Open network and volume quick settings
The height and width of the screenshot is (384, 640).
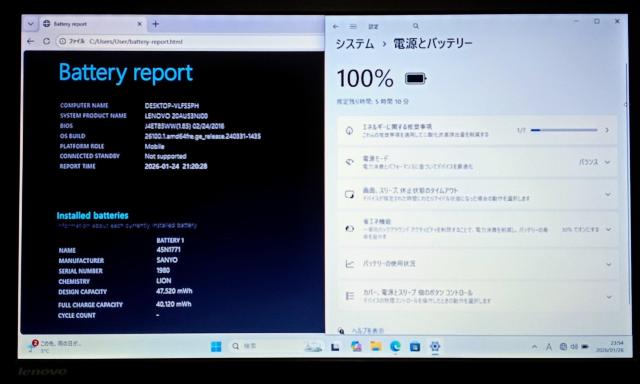coord(569,347)
